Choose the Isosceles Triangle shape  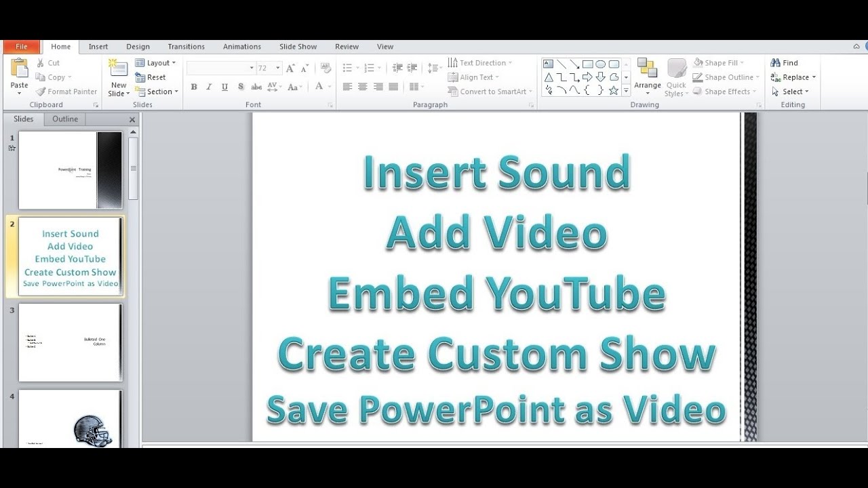pos(548,77)
